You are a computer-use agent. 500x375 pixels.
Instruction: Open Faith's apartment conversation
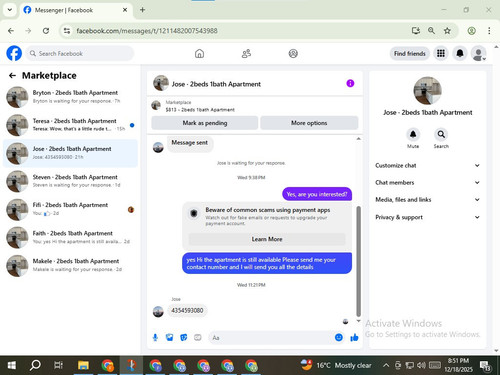(x=70, y=237)
